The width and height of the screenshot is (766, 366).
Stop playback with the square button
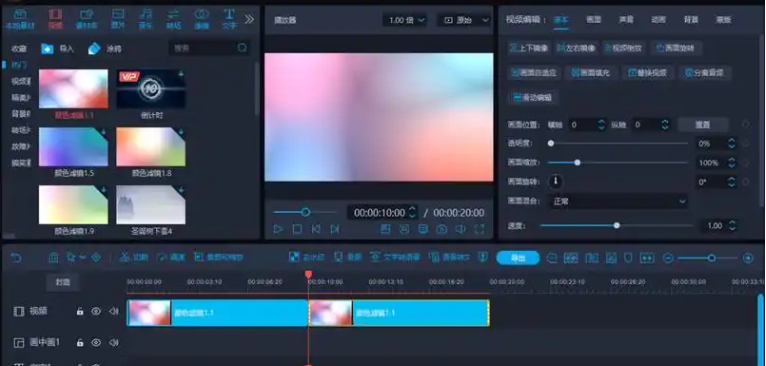point(297,229)
